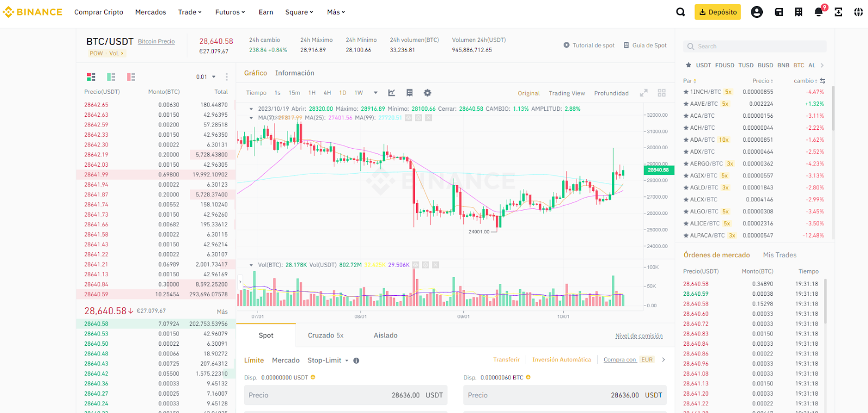Viewport: 868px width, 413px height.
Task: Switch to the Información tab
Action: point(295,73)
